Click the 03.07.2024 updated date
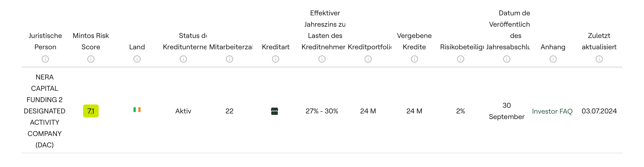 (x=599, y=111)
